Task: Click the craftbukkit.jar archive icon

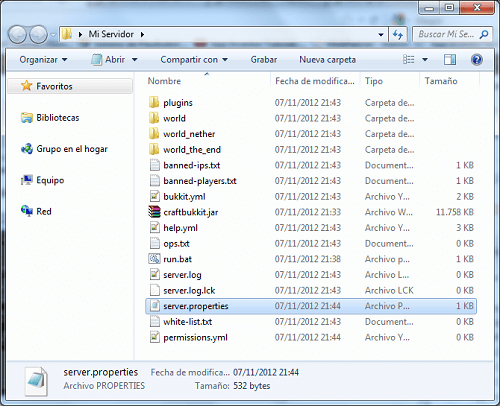Action: (x=155, y=212)
